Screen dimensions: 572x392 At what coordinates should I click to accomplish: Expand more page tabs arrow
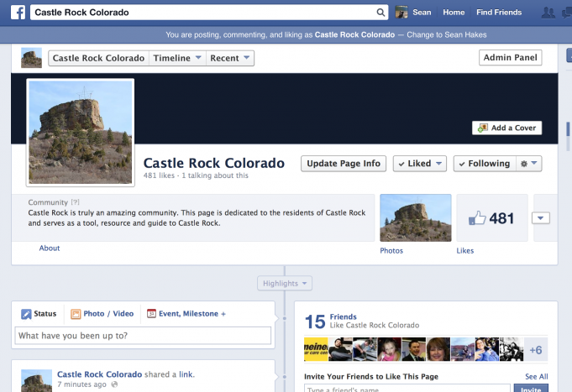pos(541,218)
